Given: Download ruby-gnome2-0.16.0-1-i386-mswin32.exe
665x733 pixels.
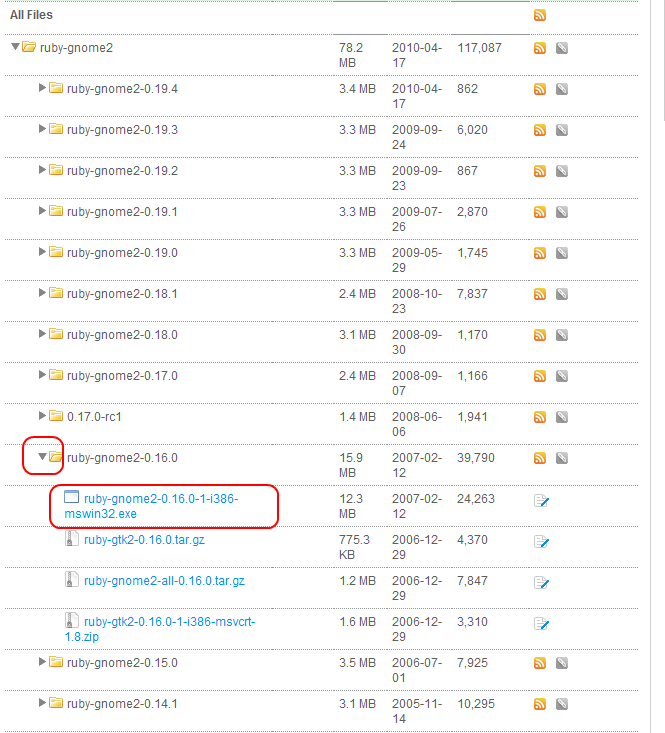Looking at the screenshot, I should pos(151,506).
